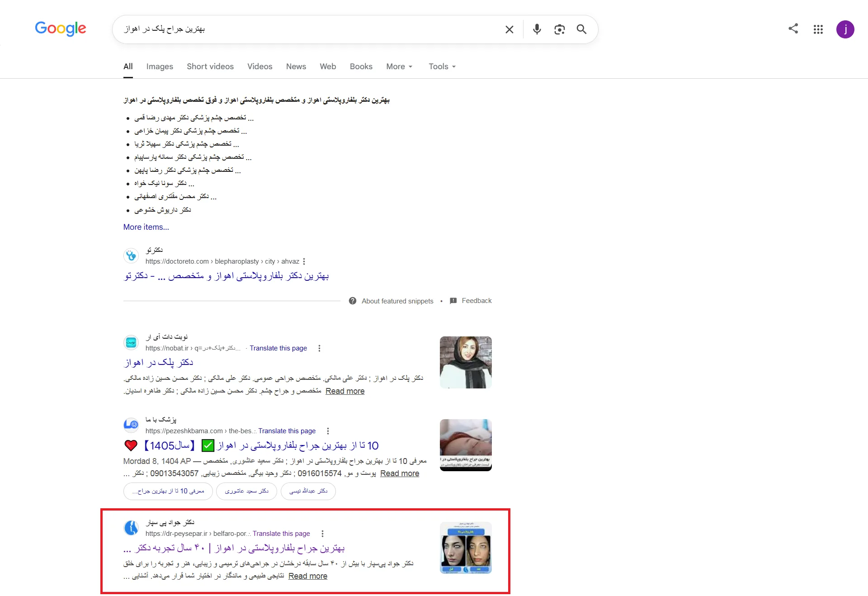The image size is (868, 596).
Task: Click the Google logo
Action: [x=61, y=28]
